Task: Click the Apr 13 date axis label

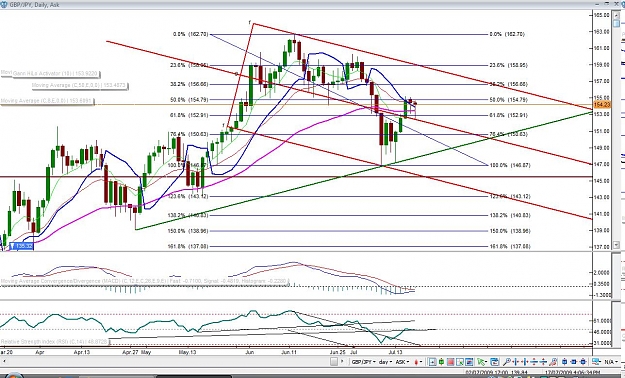Action: pyautogui.click(x=81, y=352)
